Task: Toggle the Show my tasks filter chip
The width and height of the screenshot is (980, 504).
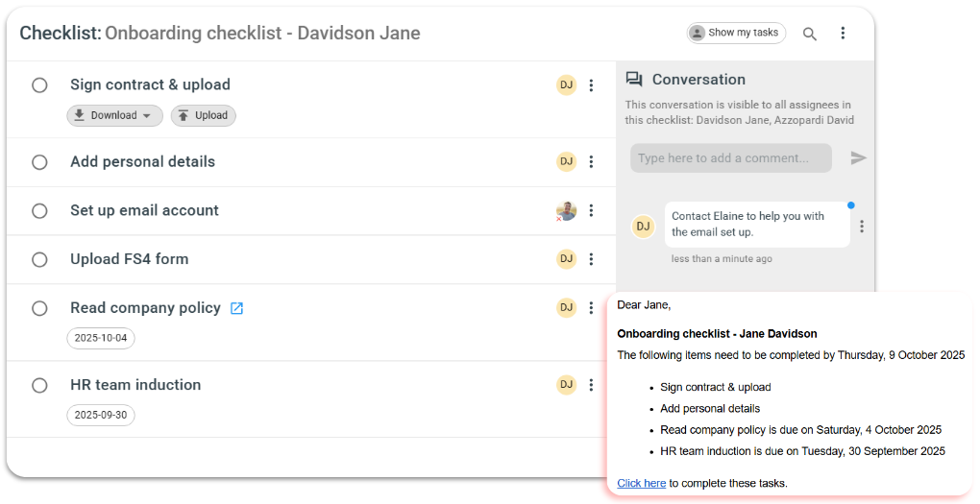Action: click(x=736, y=33)
